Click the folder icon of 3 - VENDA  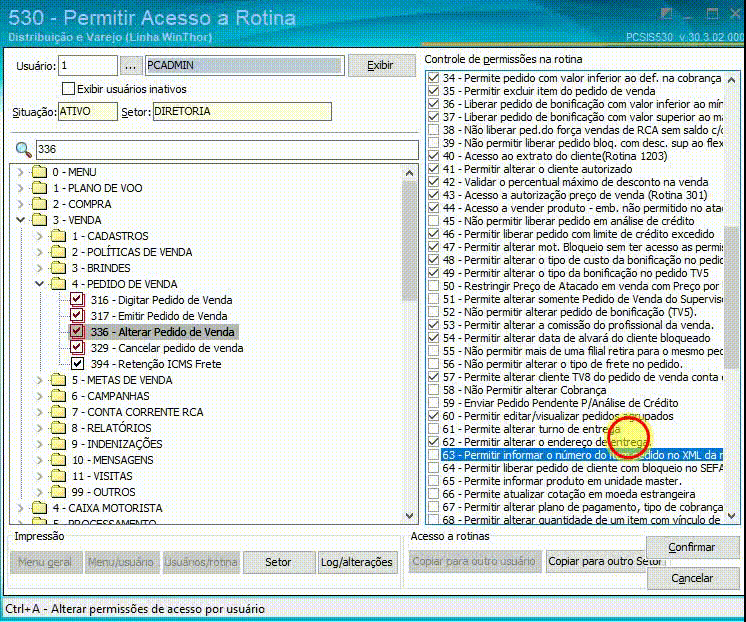pyautogui.click(x=39, y=220)
